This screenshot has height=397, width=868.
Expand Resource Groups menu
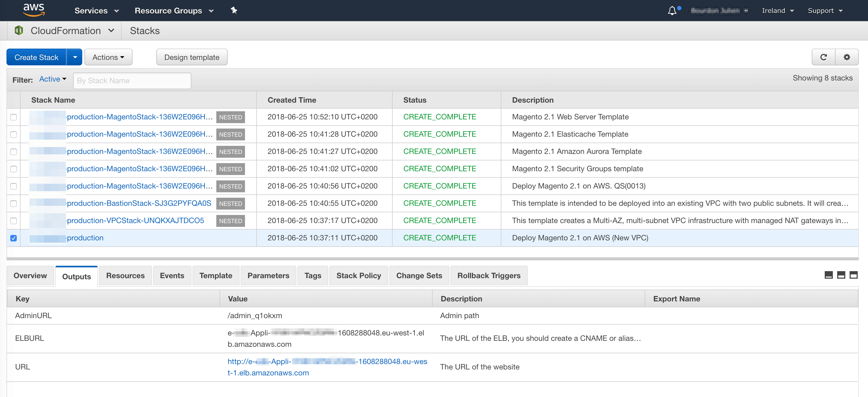point(174,11)
